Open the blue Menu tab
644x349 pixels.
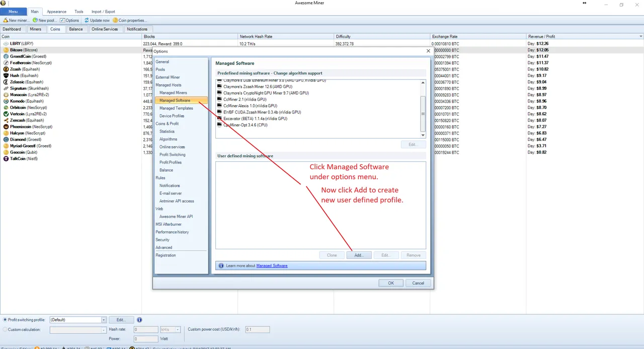[13, 12]
